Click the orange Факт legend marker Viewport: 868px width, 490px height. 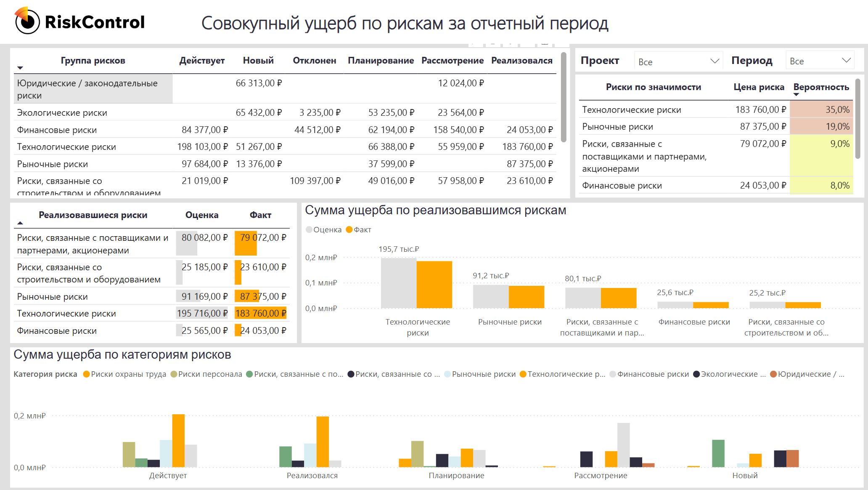click(349, 230)
